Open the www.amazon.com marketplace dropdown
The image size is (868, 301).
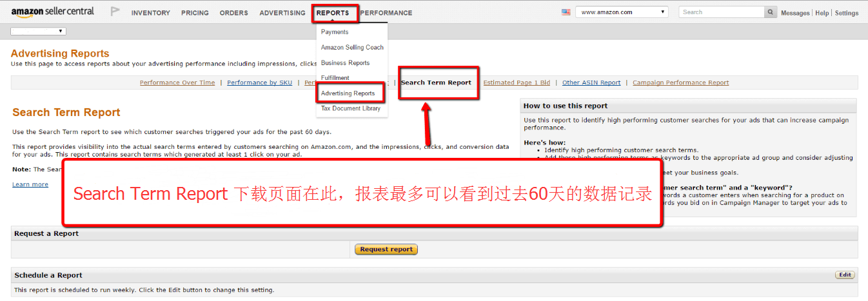point(622,12)
